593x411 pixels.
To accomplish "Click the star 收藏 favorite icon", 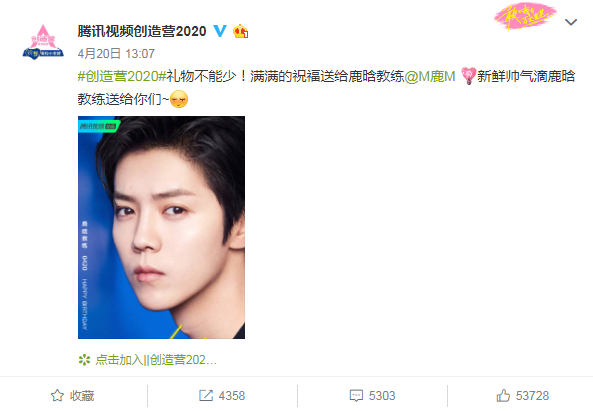I will coord(57,395).
